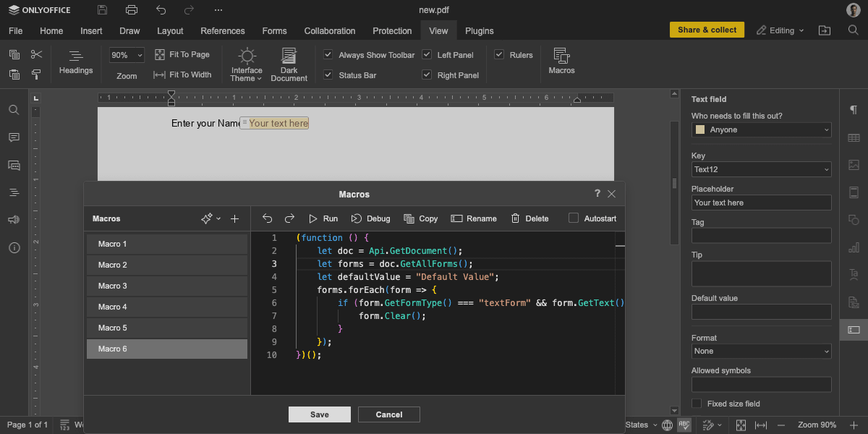Screen dimensions: 868x434
Task: Open the References tab
Action: coord(223,30)
